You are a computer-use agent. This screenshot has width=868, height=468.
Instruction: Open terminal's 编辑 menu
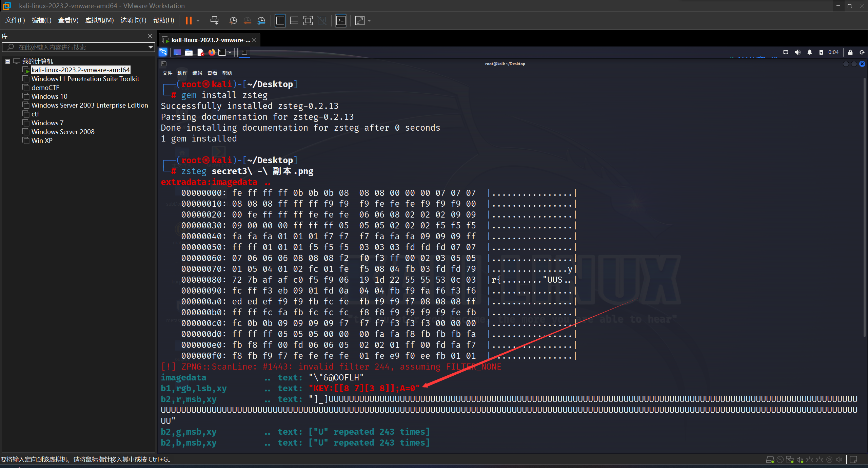197,73
